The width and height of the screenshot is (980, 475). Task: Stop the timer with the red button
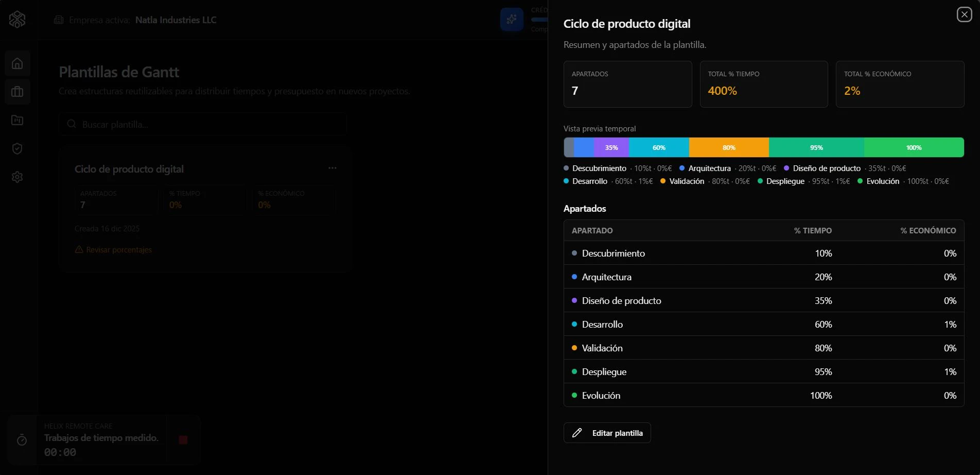(x=183, y=440)
